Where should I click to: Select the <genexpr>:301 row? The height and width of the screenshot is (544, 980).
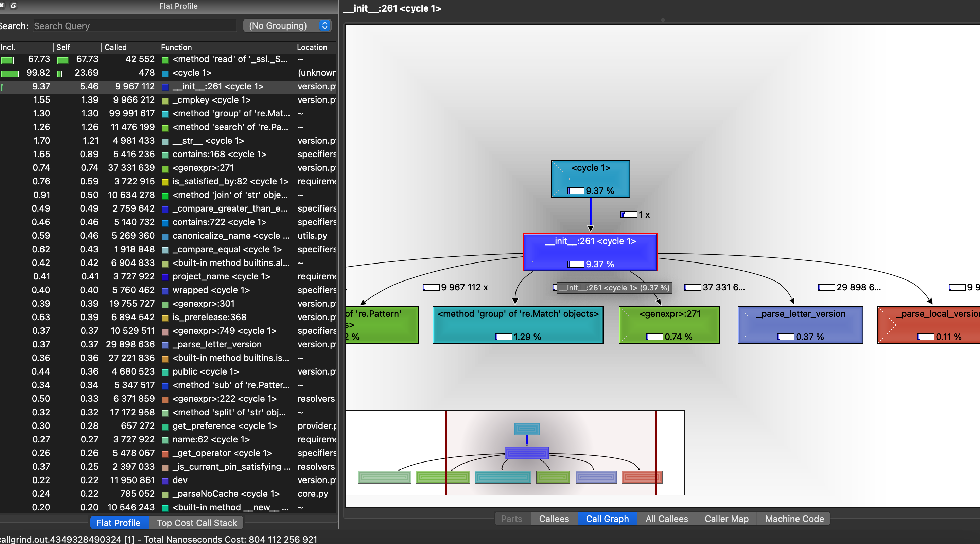[168, 304]
